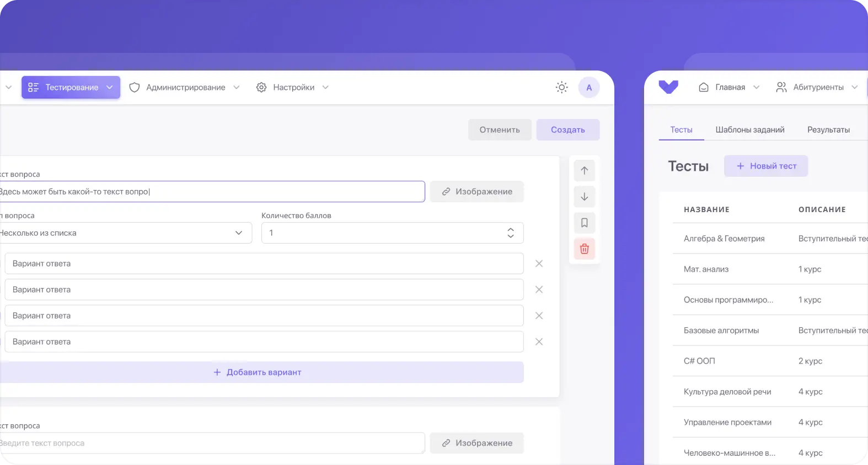Click Изображение button next to first question
Screen dimensions: 868x465
[477, 192]
